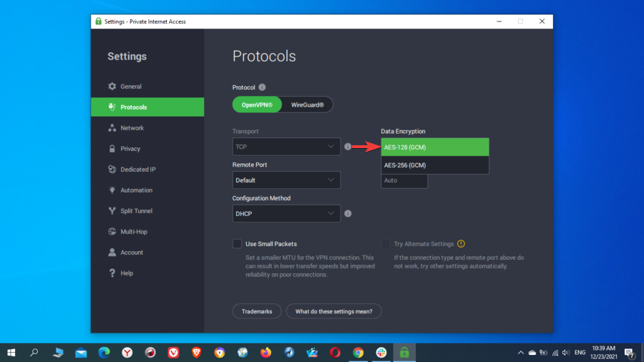This screenshot has height=362, width=644.
Task: Toggle Try Alternate Settings checkbox
Action: tap(385, 244)
